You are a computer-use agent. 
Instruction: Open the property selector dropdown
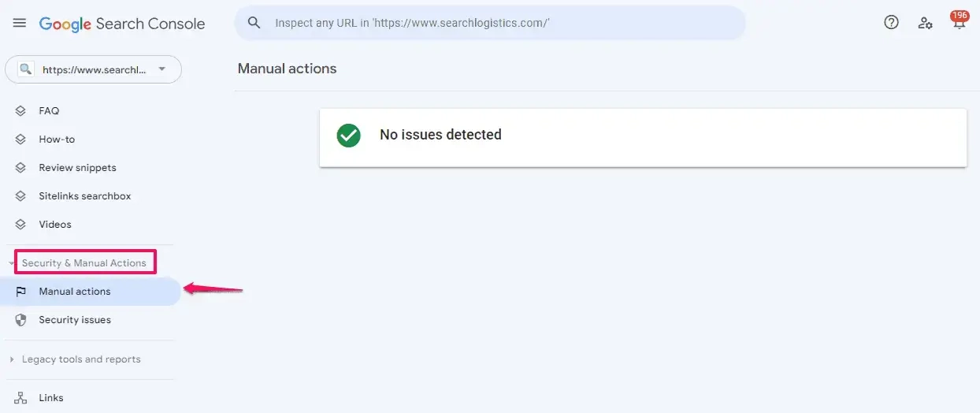point(93,69)
